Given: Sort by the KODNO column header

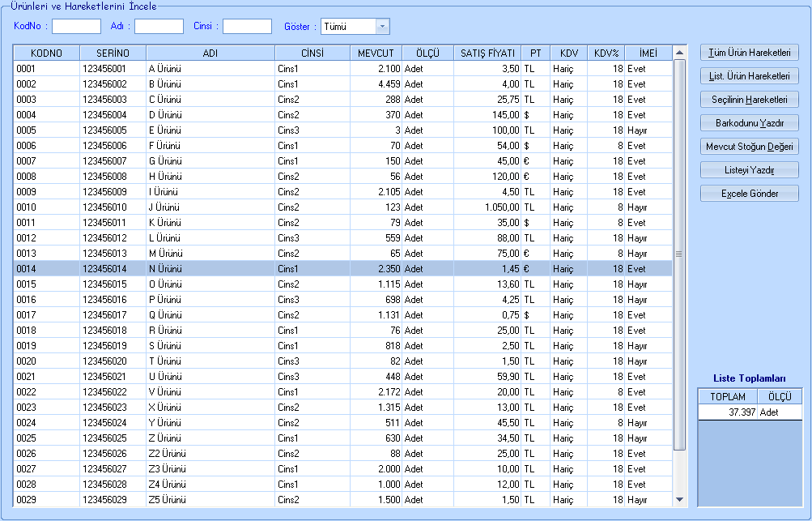Looking at the screenshot, I should point(47,53).
